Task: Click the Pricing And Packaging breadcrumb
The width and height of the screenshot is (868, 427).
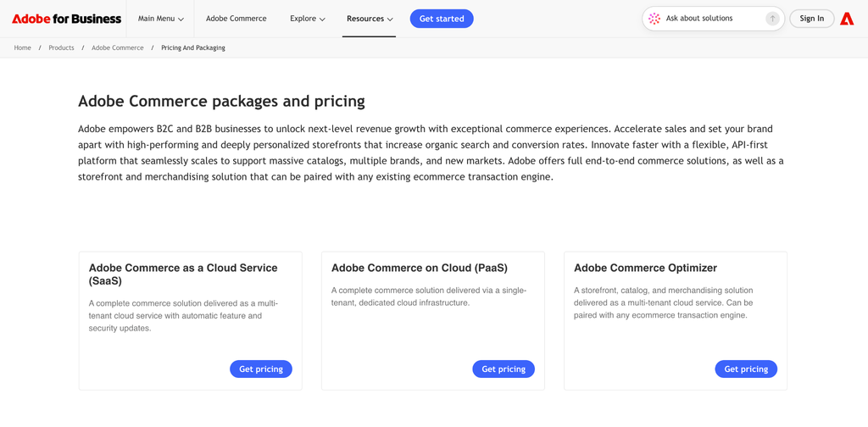Action: 193,48
